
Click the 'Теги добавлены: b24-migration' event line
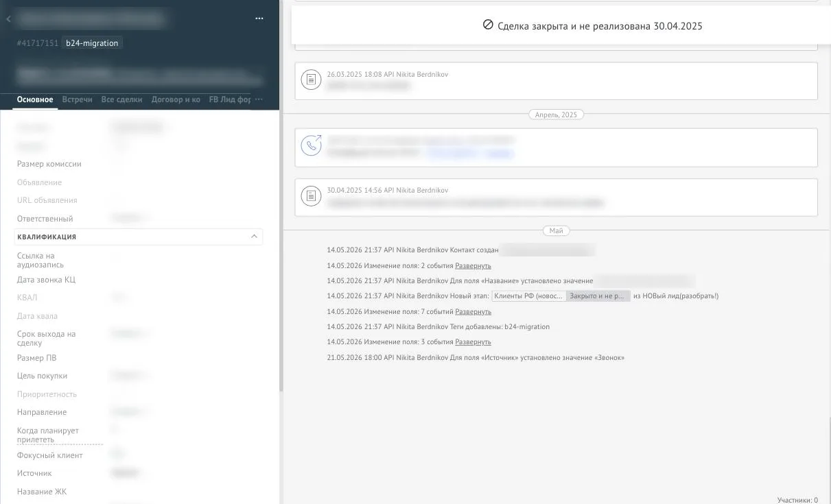pyautogui.click(x=438, y=326)
